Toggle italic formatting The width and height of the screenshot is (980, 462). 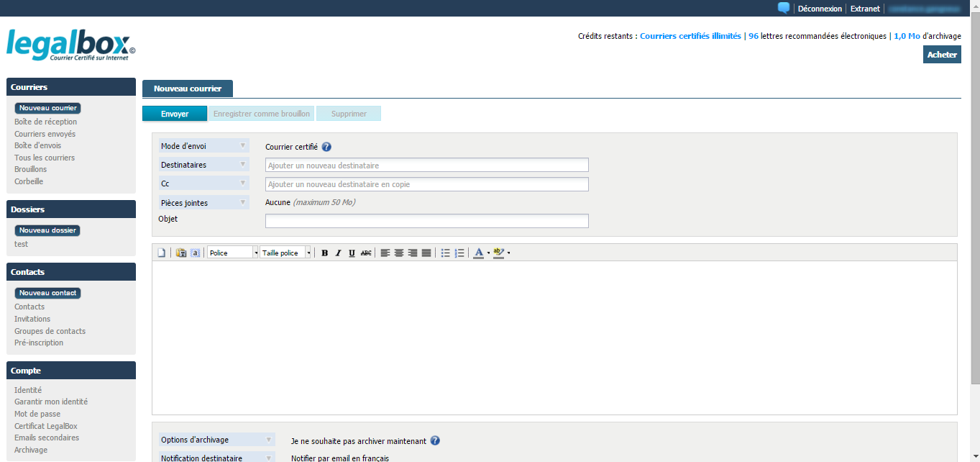tap(338, 253)
